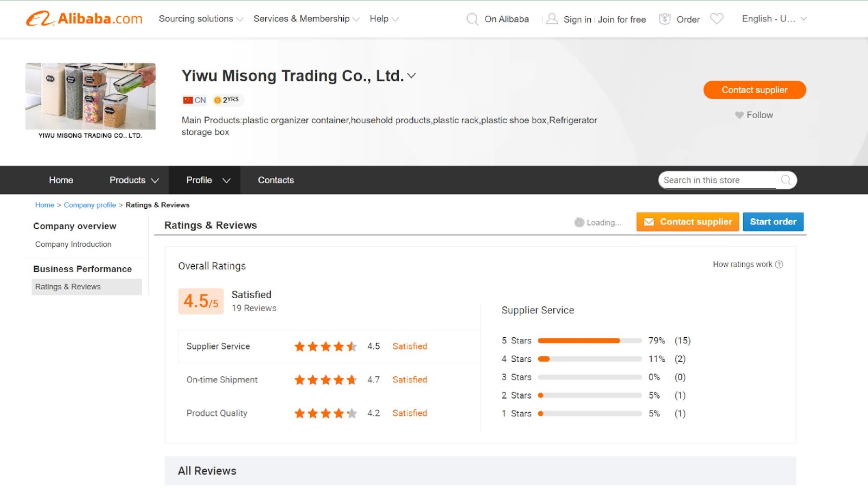Select Ratings & Reviews in sidebar

coord(87,287)
